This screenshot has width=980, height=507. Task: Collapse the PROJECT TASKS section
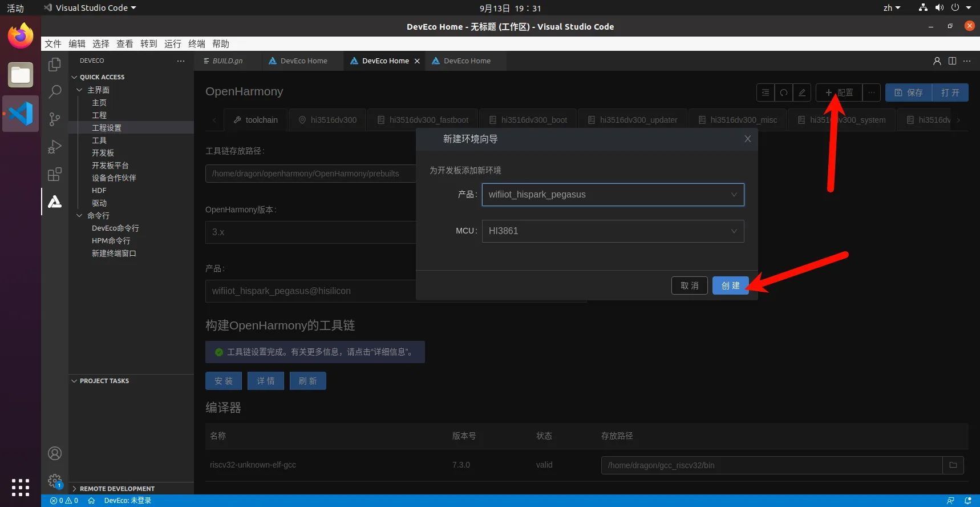coord(74,381)
